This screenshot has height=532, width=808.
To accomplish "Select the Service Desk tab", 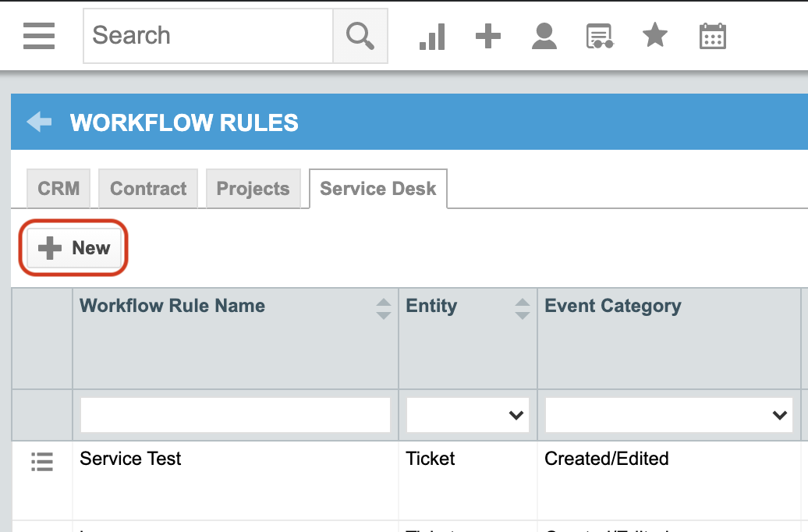I will [378, 189].
